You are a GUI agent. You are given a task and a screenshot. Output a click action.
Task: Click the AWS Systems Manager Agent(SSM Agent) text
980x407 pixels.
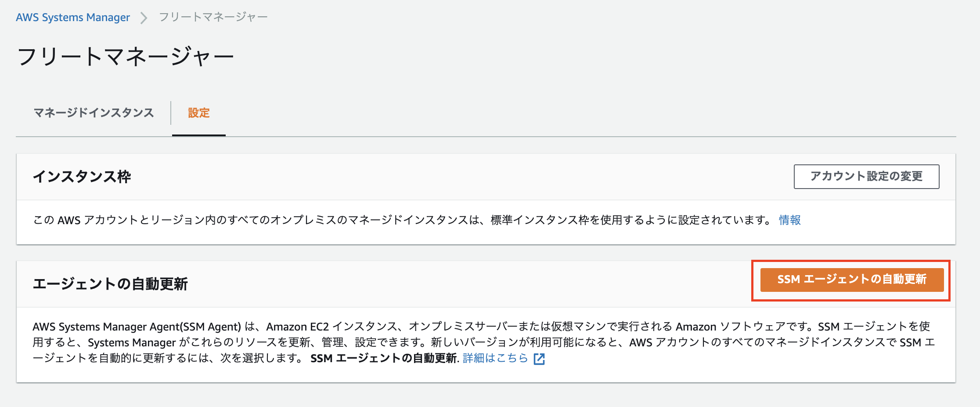point(137,327)
